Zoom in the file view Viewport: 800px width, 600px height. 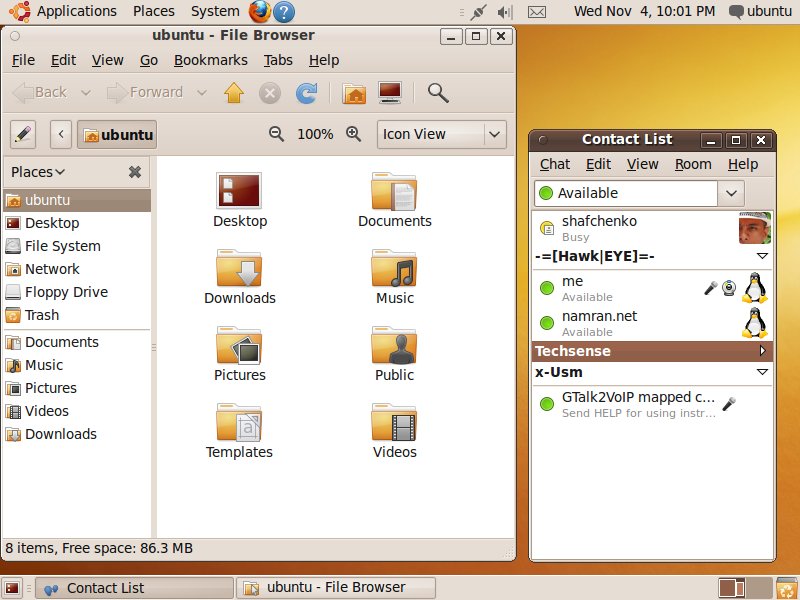[353, 134]
